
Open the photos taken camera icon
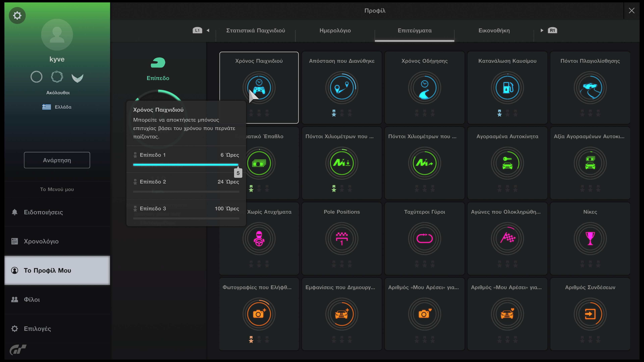(x=259, y=314)
